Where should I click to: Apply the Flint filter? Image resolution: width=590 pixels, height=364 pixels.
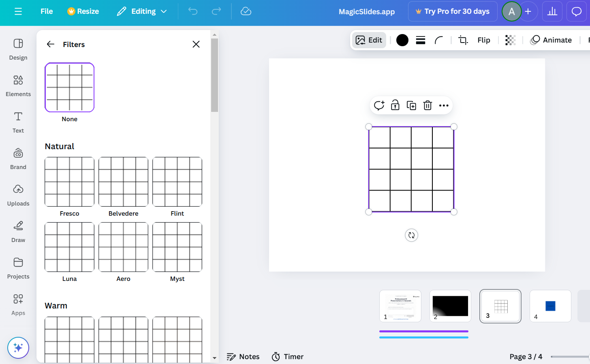click(177, 182)
